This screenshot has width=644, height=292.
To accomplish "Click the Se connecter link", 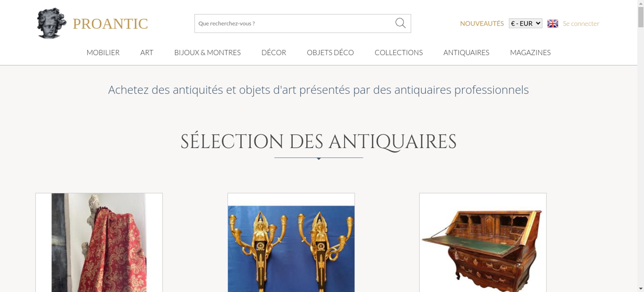I will coord(581,23).
